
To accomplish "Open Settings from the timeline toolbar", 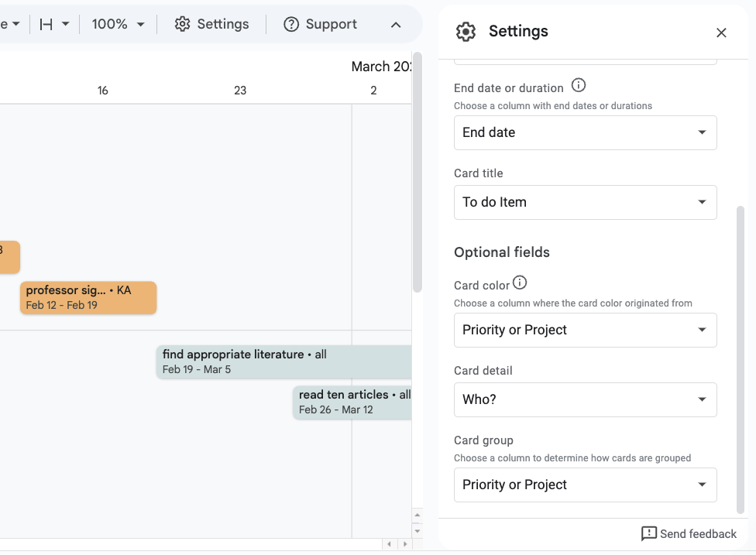I will 211,24.
